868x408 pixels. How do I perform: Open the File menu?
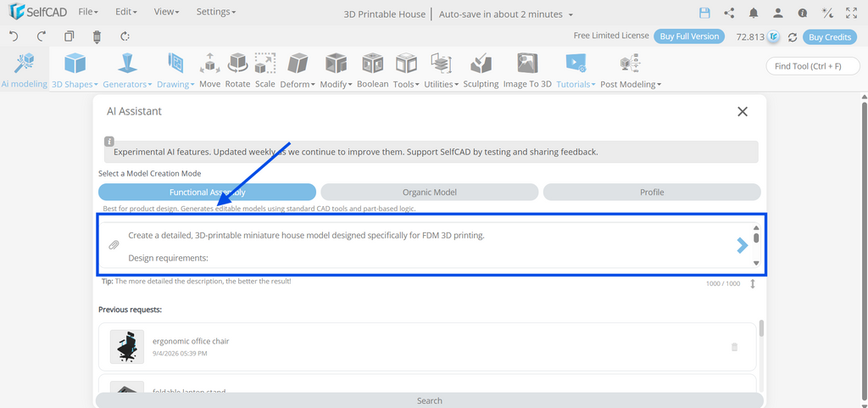point(88,12)
